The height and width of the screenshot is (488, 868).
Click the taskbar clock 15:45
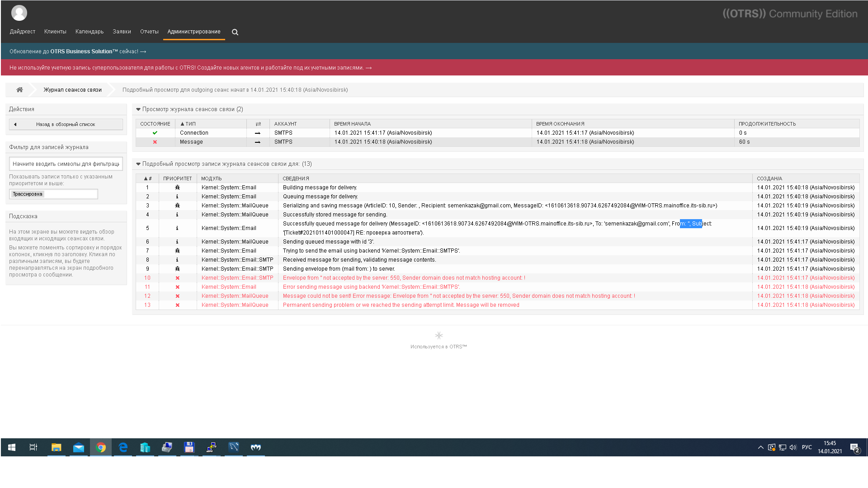pyautogui.click(x=830, y=447)
